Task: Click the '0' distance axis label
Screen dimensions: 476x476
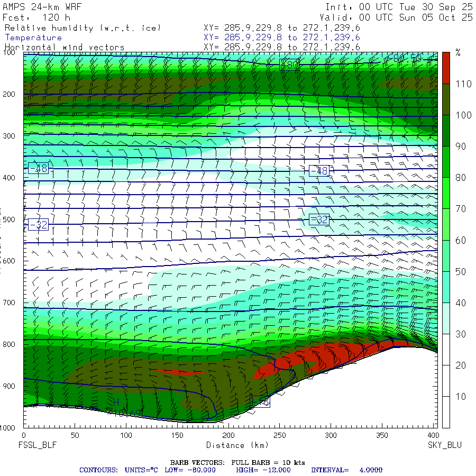Action: coord(24,435)
